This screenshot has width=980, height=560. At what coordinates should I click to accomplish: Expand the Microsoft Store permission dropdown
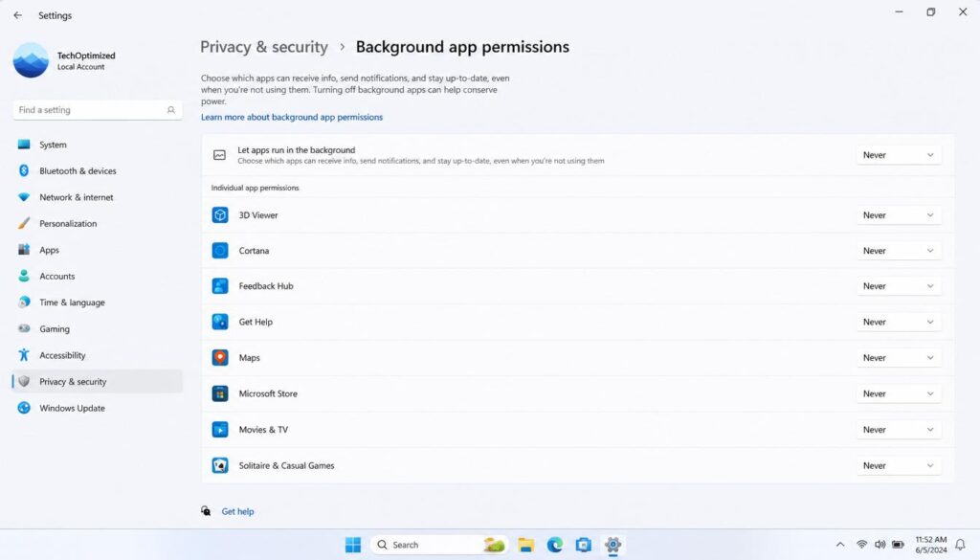click(898, 393)
